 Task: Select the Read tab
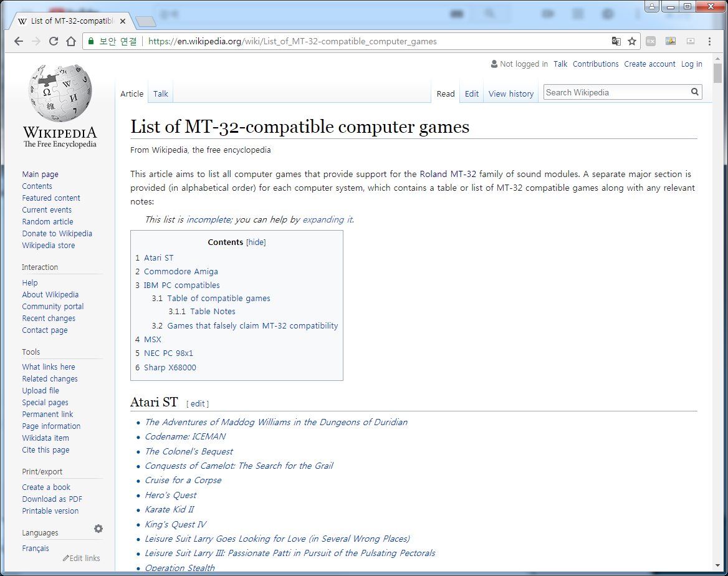click(446, 94)
